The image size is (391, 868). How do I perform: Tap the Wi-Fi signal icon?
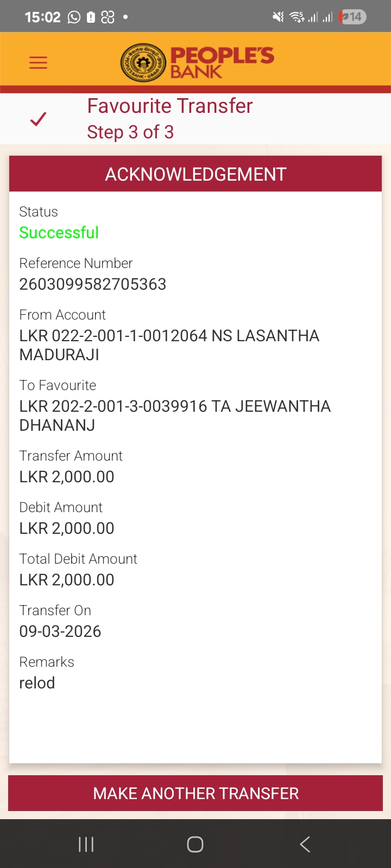coord(297,17)
